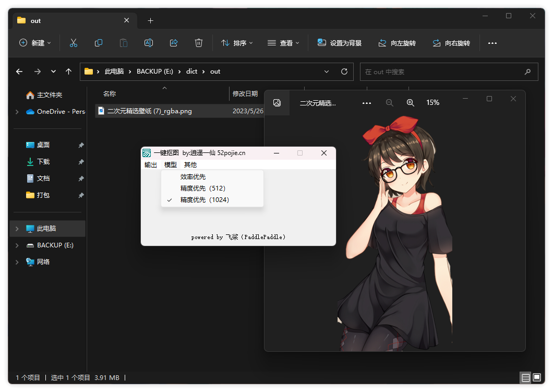
Task: Expand the 此电脑 tree node
Action: pos(17,229)
